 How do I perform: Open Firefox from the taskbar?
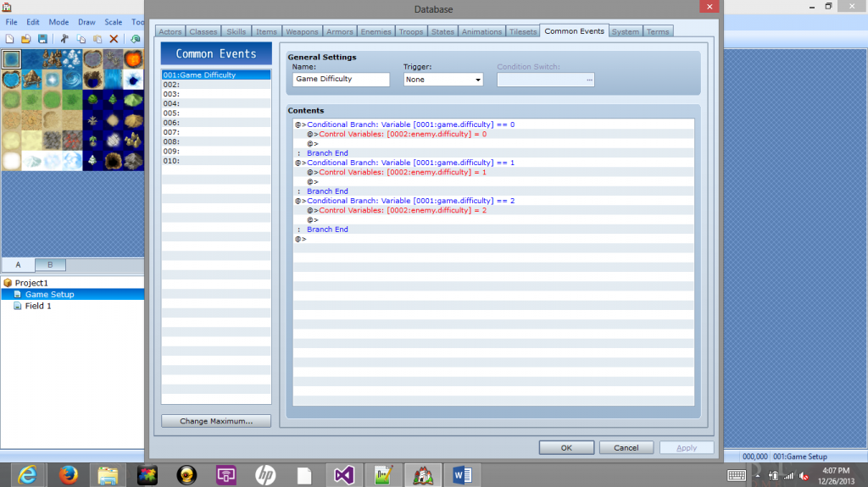tap(68, 474)
